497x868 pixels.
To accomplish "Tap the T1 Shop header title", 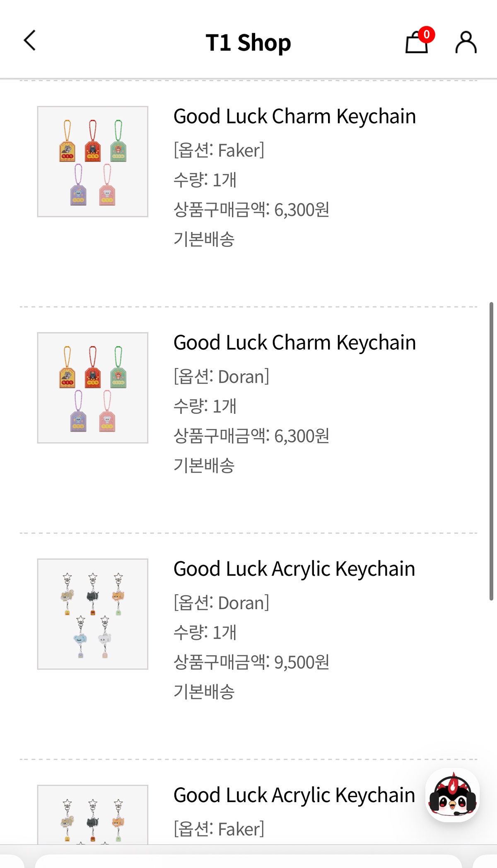I will click(248, 43).
